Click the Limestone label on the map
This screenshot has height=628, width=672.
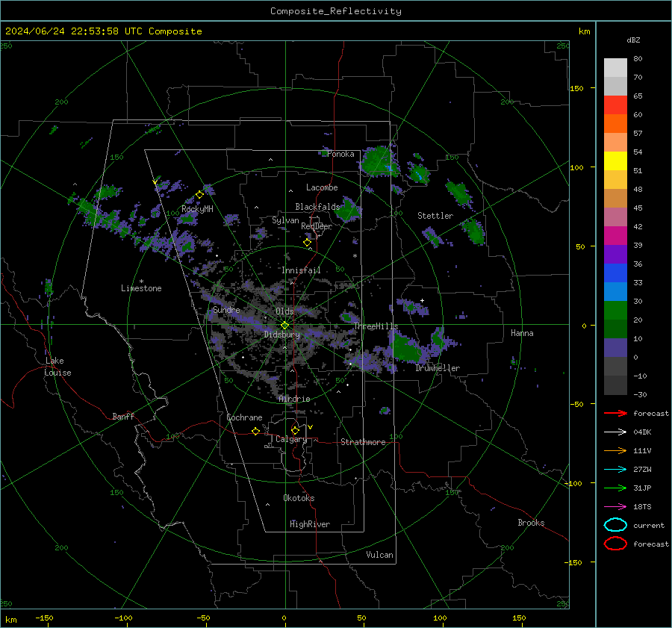click(x=141, y=288)
